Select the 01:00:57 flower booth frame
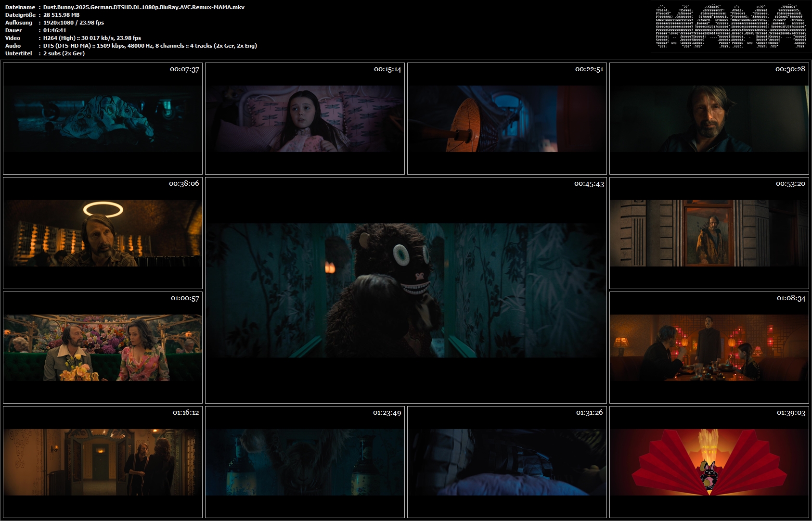The width and height of the screenshot is (812, 521). click(103, 347)
